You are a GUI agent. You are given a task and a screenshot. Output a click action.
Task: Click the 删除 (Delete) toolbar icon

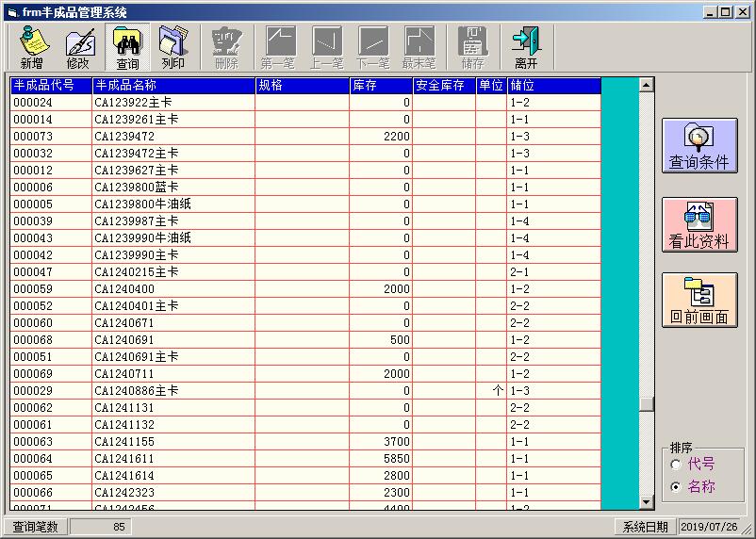pyautogui.click(x=226, y=47)
